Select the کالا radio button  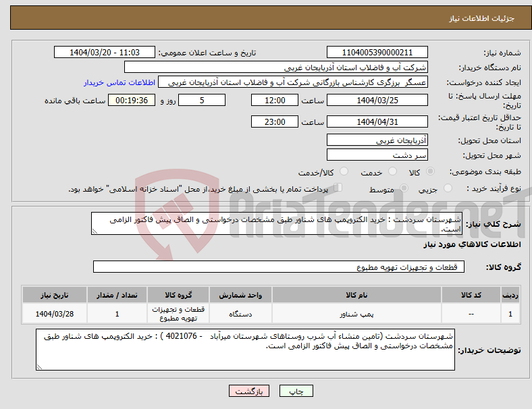point(430,171)
